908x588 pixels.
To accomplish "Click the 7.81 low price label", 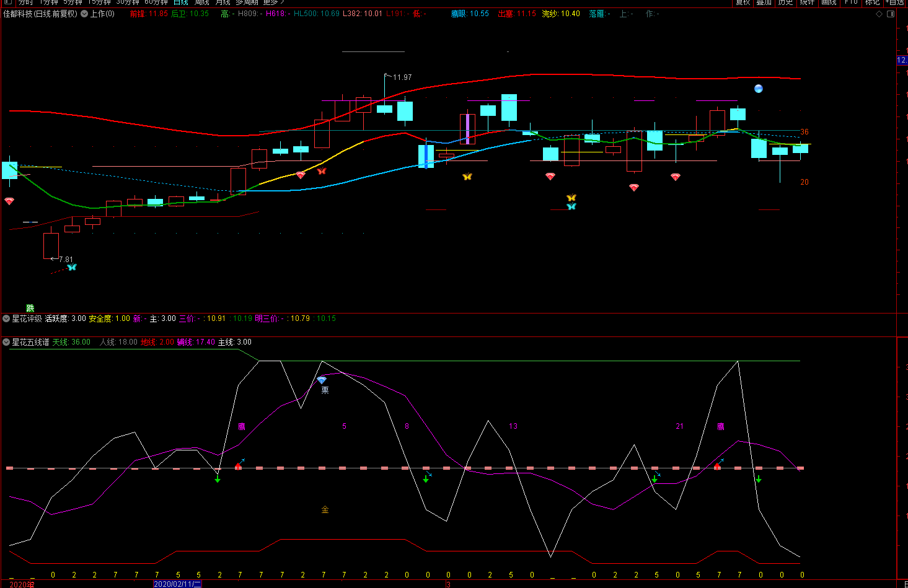I will 66,260.
